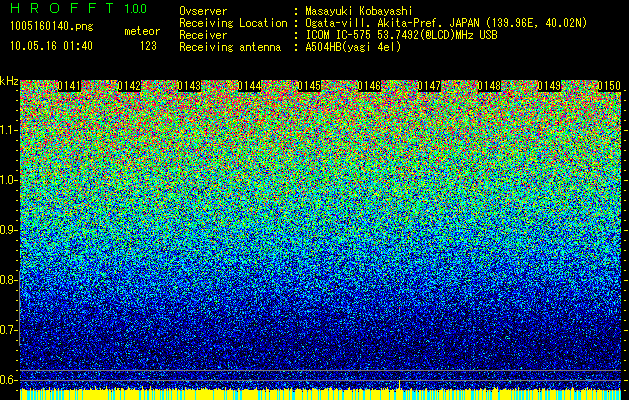Click the Receiver field label
The width and height of the screenshot is (629, 400).
tap(203, 35)
